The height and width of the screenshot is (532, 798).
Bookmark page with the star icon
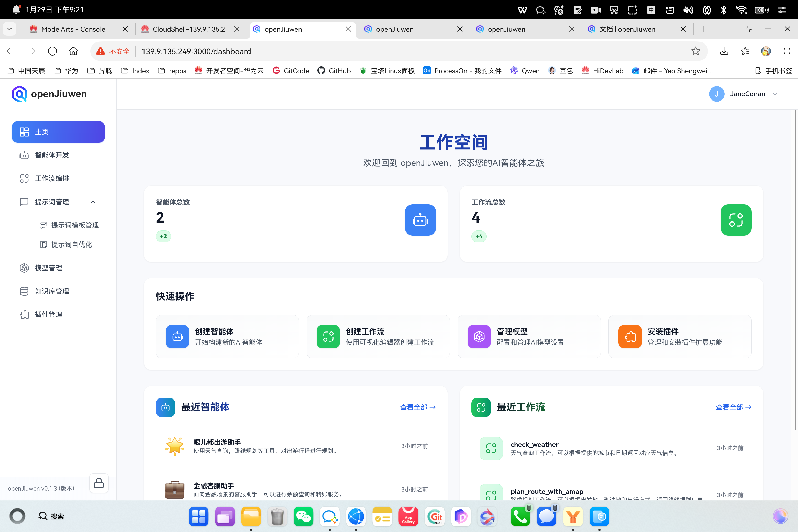(695, 51)
